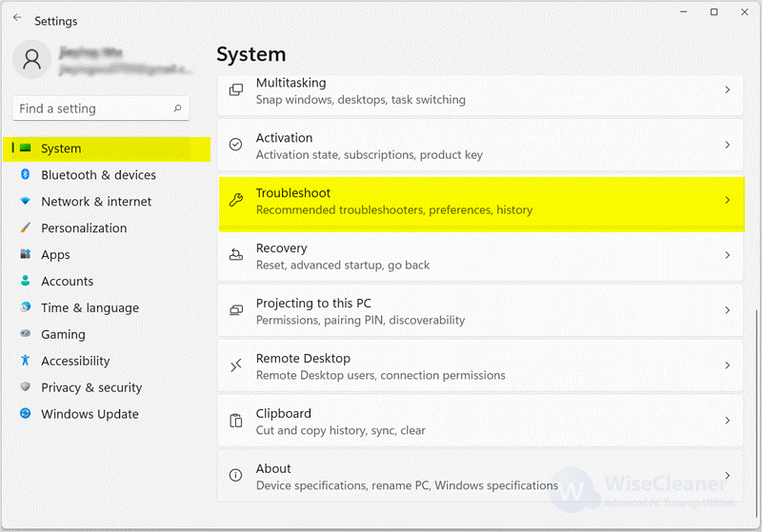Click 'Permissions, pairing PIN, discoverability' text
Image resolution: width=762 pixels, height=532 pixels.
point(361,321)
